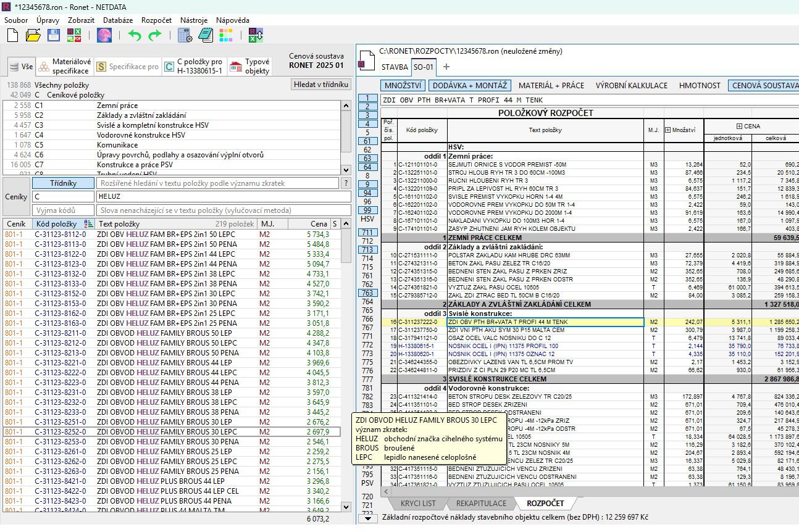The width and height of the screenshot is (799, 532).
Task: Select the Vše tab
Action: [x=21, y=67]
